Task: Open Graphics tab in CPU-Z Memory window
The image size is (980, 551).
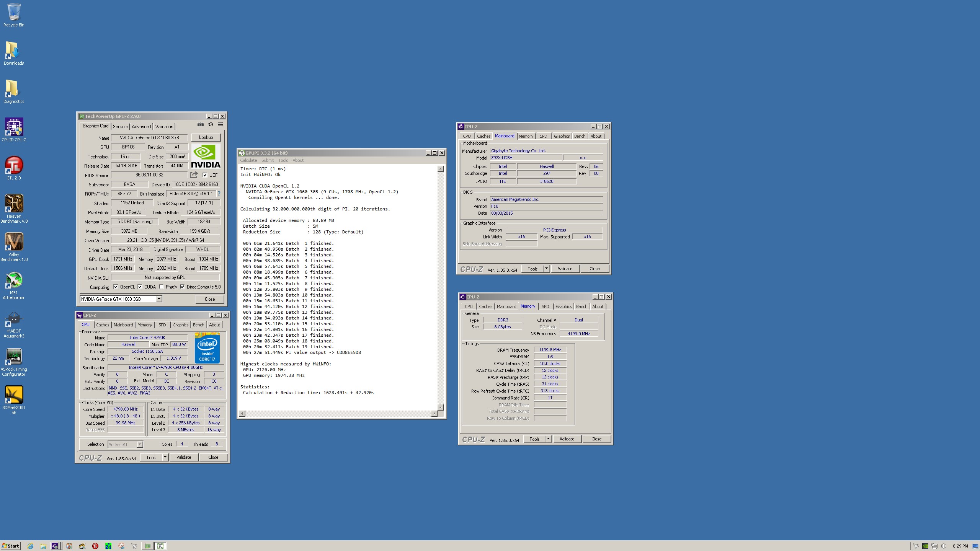Action: pyautogui.click(x=563, y=306)
